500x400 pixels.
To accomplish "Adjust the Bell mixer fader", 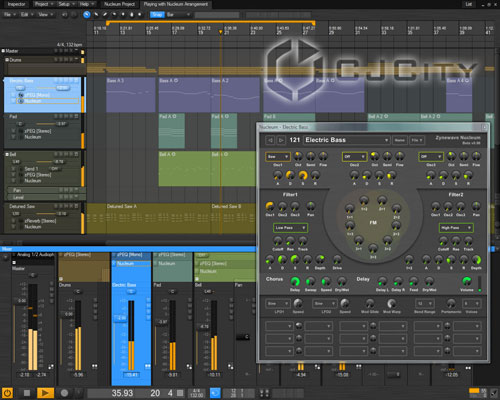I will coord(204,326).
